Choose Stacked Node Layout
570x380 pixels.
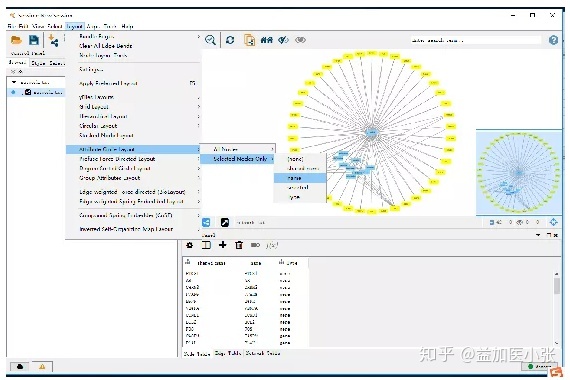107,135
